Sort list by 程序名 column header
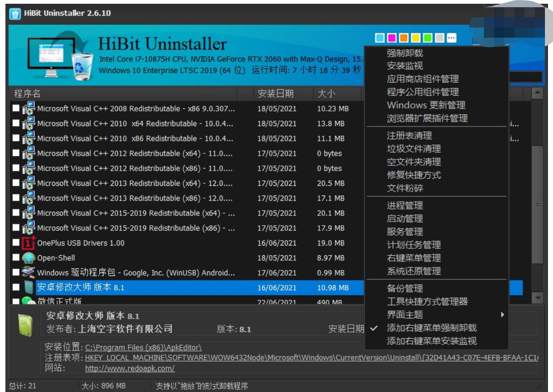Viewport: 553px width, 392px height. 123,94
